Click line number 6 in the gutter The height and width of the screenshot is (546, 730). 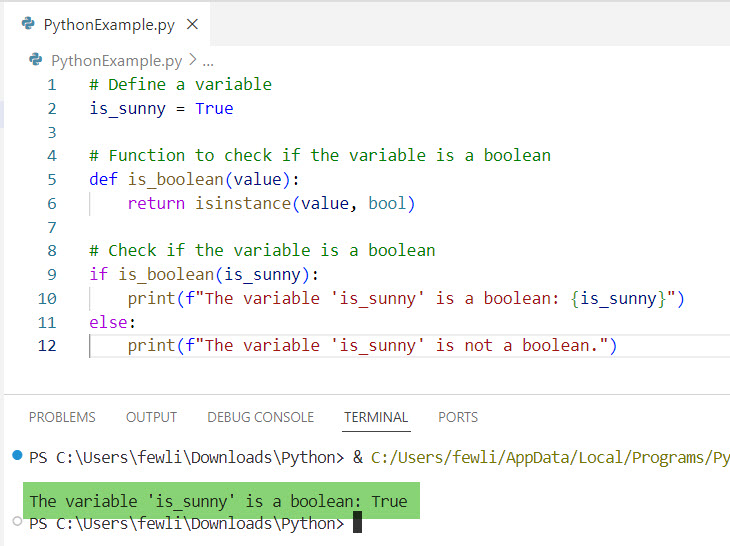(52, 203)
